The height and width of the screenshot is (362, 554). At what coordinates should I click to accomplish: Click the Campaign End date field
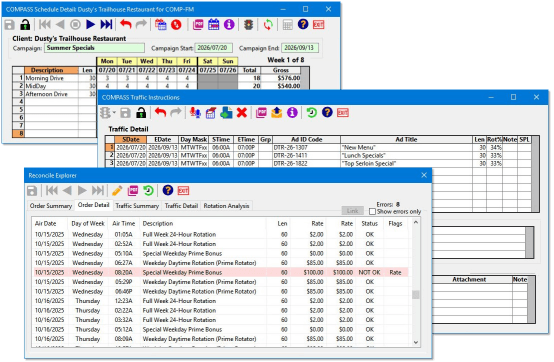[x=300, y=48]
